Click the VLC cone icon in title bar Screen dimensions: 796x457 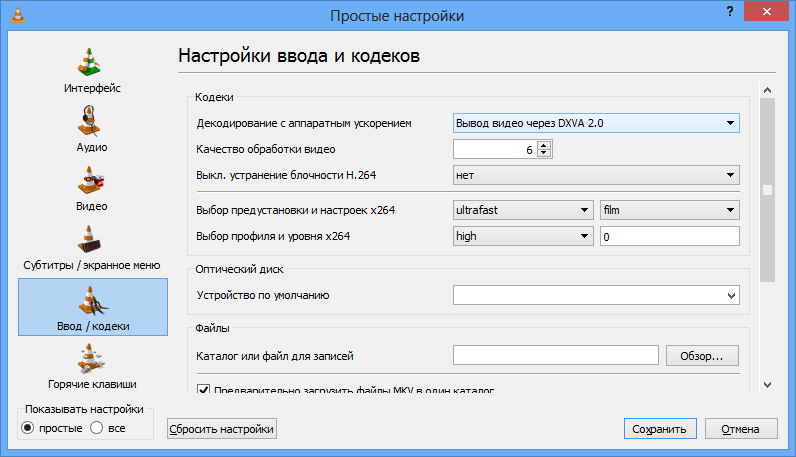(15, 15)
